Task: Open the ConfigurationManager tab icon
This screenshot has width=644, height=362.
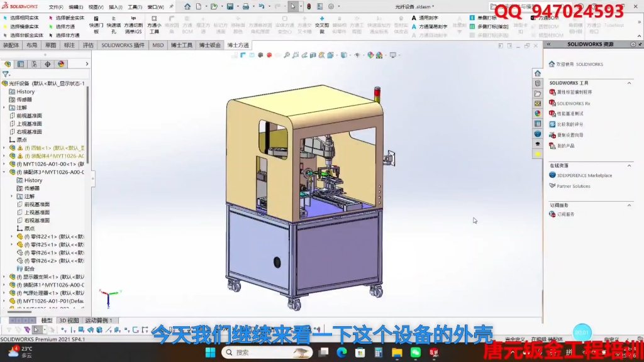Action: click(34, 64)
